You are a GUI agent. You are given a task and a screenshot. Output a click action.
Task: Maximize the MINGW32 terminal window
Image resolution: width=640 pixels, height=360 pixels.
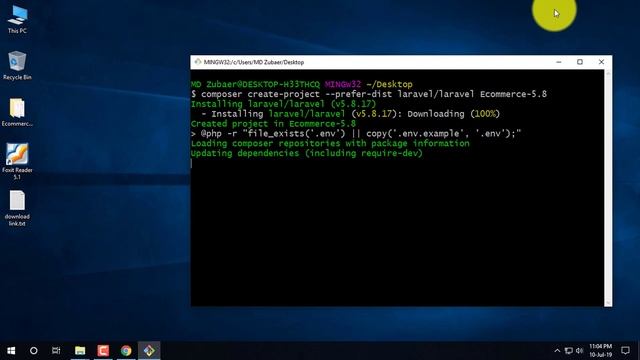580,62
